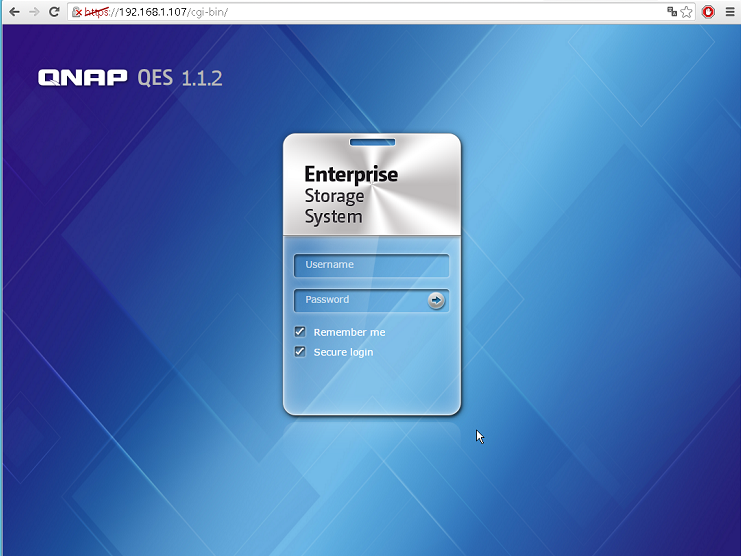Viewport: 741px width, 556px height.
Task: Click the URL in the address bar
Action: tap(170, 12)
